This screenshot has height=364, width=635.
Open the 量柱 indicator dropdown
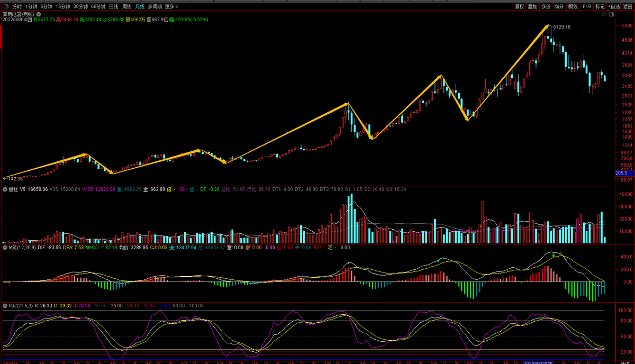5,189
